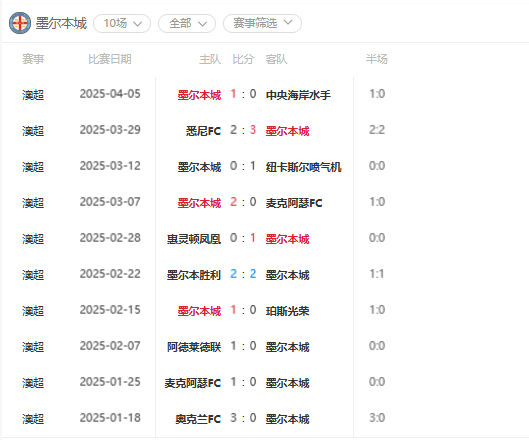
Task: Open the 悉尼FC team link
Action: [x=203, y=131]
